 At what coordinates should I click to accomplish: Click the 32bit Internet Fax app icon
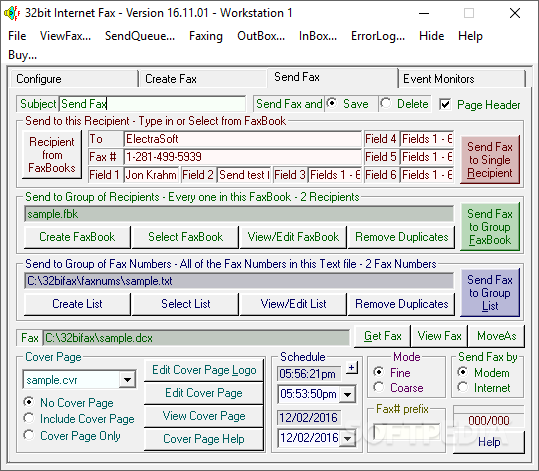click(12, 13)
